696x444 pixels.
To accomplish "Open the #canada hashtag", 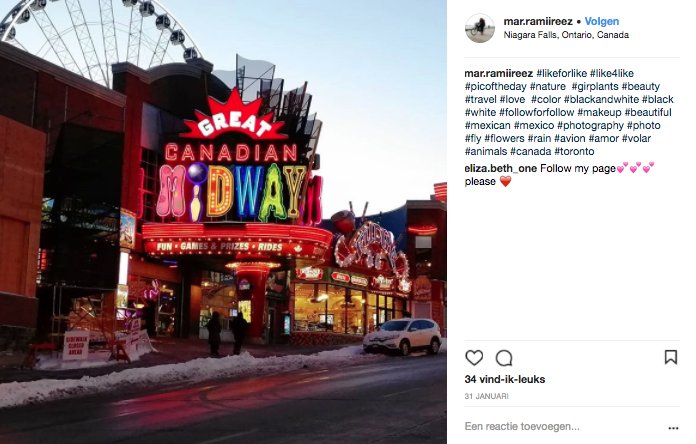I will click(531, 151).
